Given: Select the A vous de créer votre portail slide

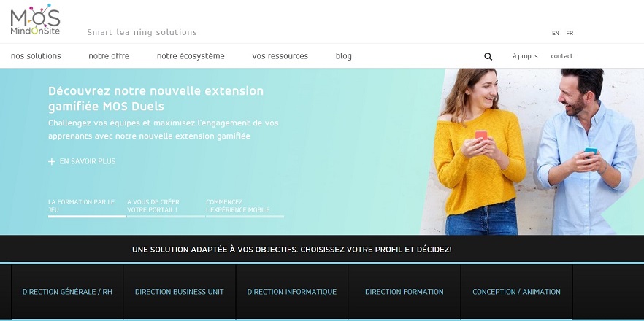Looking at the screenshot, I should coord(153,206).
